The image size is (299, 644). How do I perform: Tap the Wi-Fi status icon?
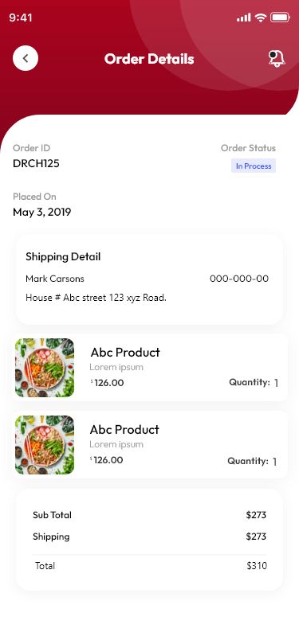[261, 18]
